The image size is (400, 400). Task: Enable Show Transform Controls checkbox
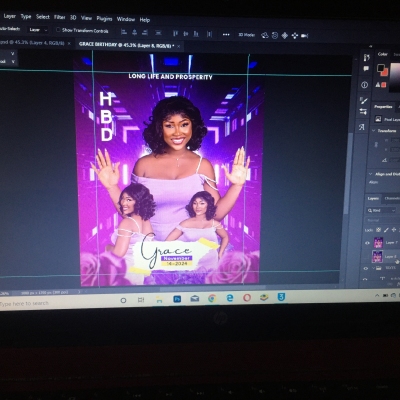click(58, 30)
